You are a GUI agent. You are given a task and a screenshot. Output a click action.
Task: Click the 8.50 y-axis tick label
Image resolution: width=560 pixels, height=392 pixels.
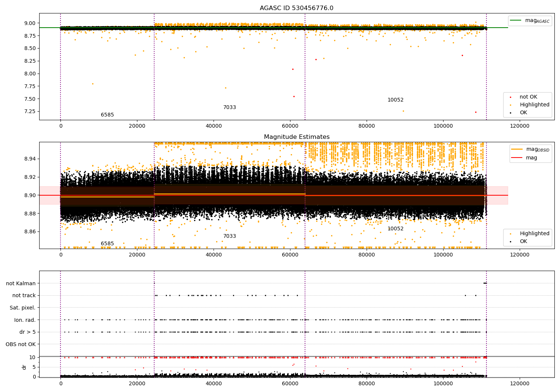point(30,49)
